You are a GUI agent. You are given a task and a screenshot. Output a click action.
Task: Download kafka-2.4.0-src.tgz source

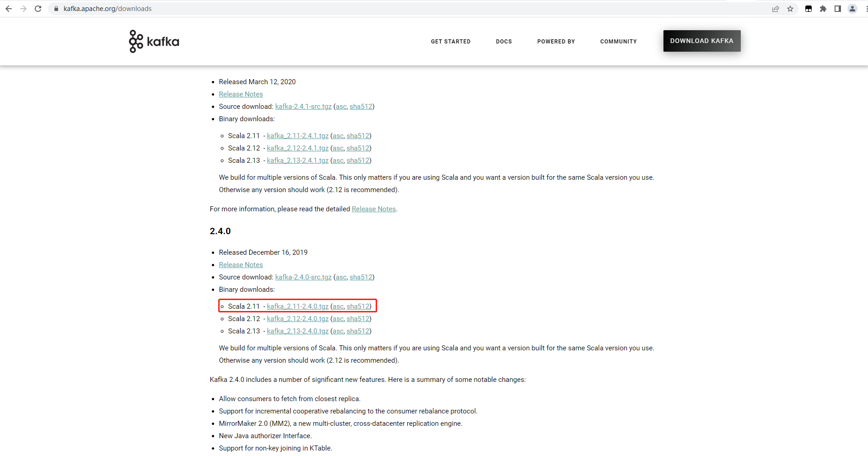303,277
